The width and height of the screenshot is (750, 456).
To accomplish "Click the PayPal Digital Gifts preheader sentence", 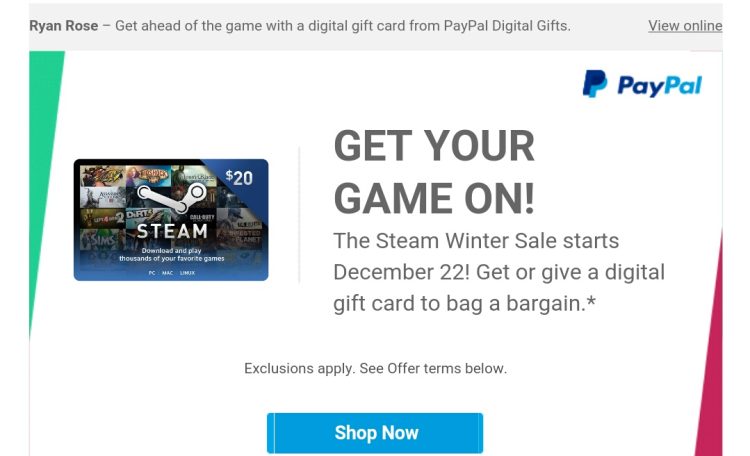I will tap(342, 26).
